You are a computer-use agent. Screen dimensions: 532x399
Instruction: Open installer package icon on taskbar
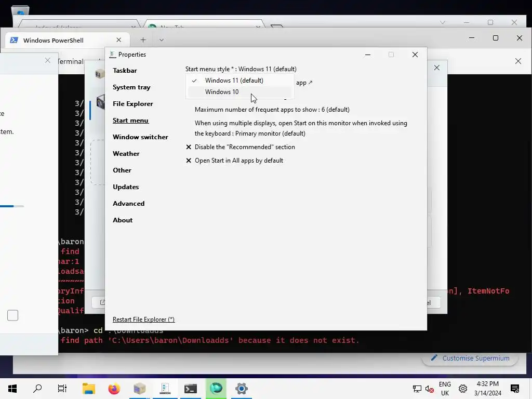[x=139, y=389]
